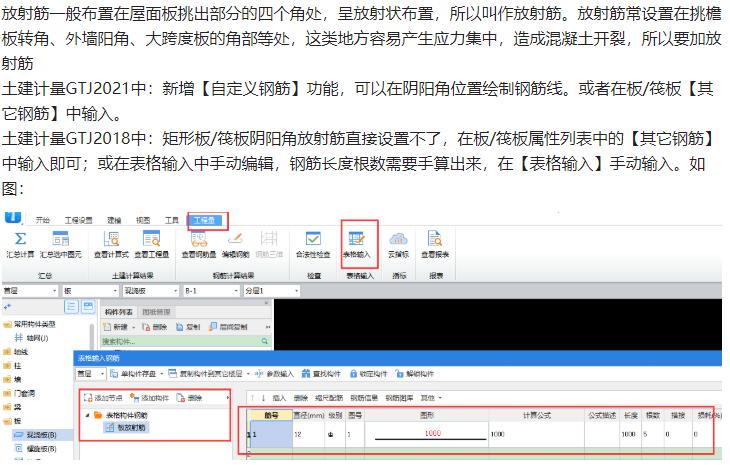This screenshot has width=730, height=465.
Task: Select 螺旋板(B) in navigation tree
Action: point(36,449)
